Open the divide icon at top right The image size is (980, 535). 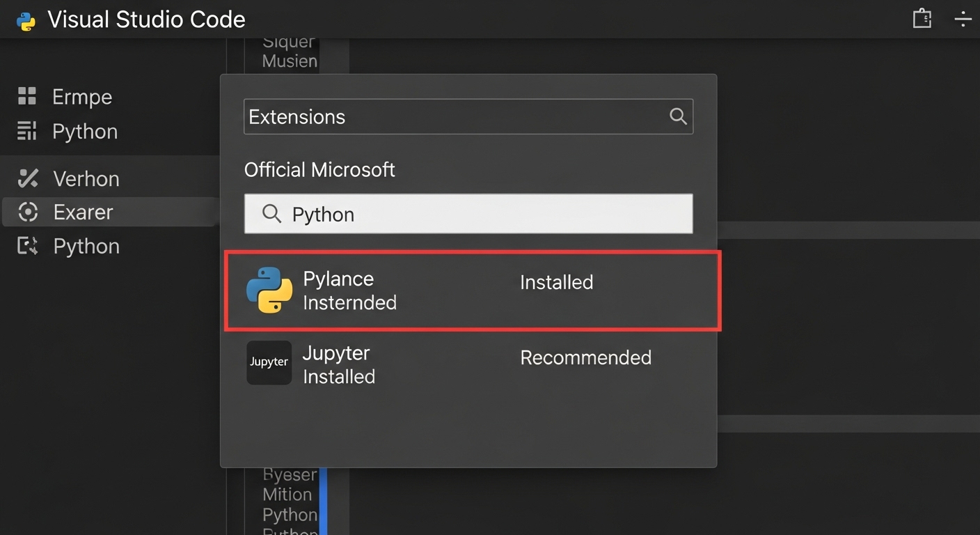pos(963,19)
